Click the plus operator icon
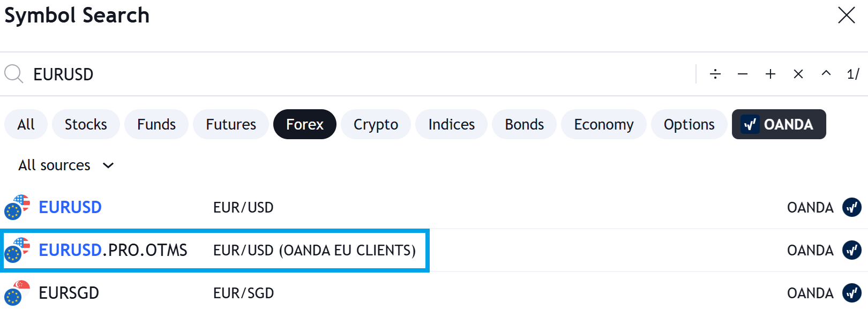 (x=770, y=74)
